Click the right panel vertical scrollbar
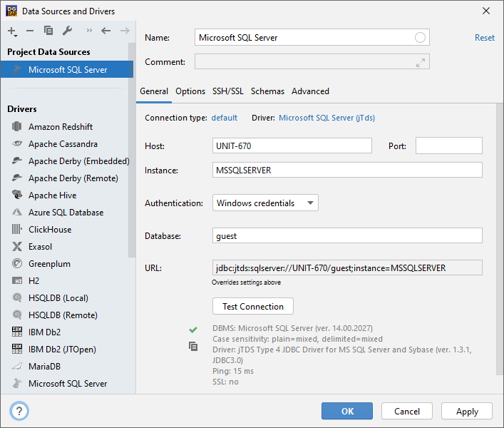This screenshot has height=428, width=504. 500,239
